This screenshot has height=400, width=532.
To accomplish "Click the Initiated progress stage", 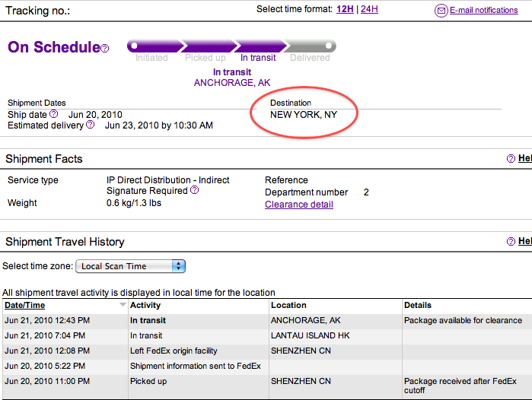I will click(x=151, y=58).
